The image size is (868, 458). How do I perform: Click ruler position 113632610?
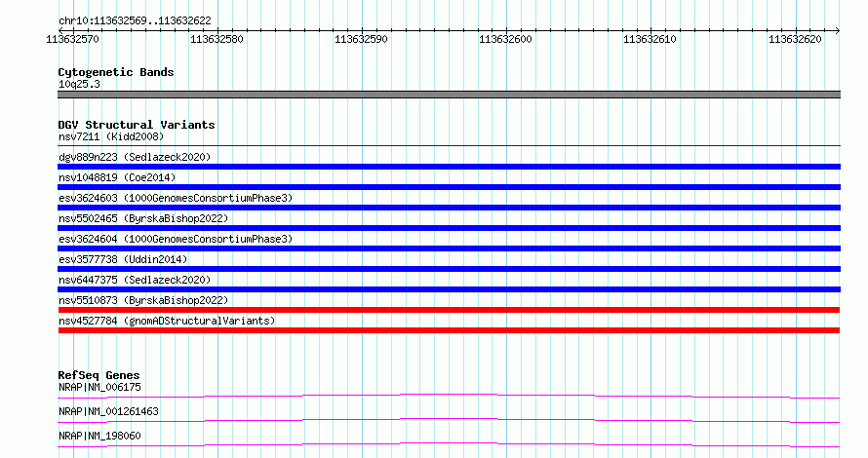pos(650,39)
